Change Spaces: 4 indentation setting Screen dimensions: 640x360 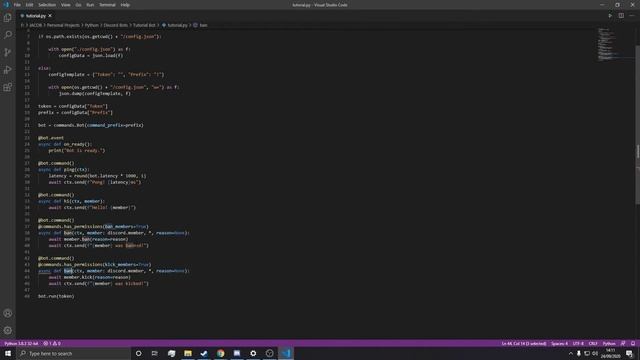[x=559, y=344]
